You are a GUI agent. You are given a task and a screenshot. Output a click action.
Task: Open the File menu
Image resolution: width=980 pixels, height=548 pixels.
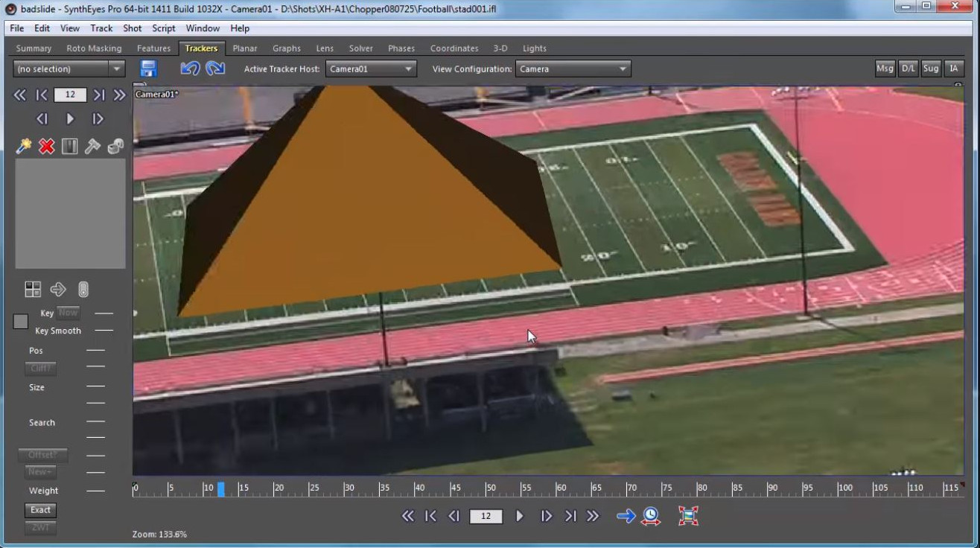coord(16,28)
